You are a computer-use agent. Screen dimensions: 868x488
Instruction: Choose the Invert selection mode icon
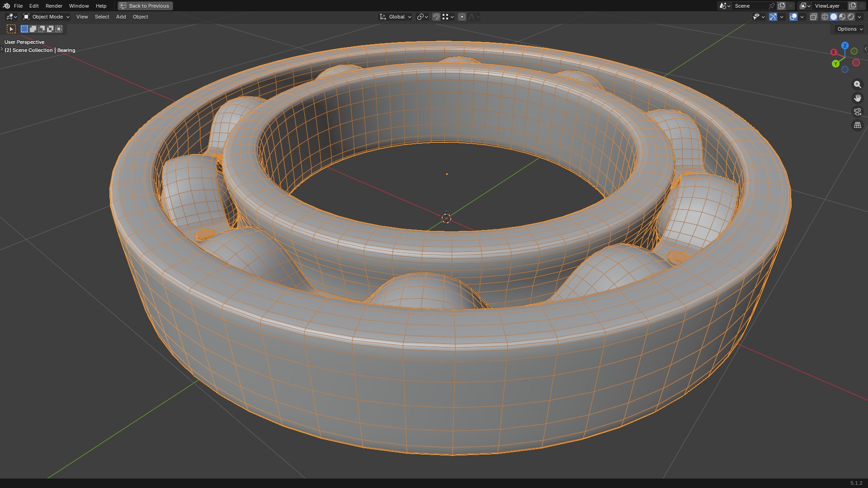[x=50, y=29]
